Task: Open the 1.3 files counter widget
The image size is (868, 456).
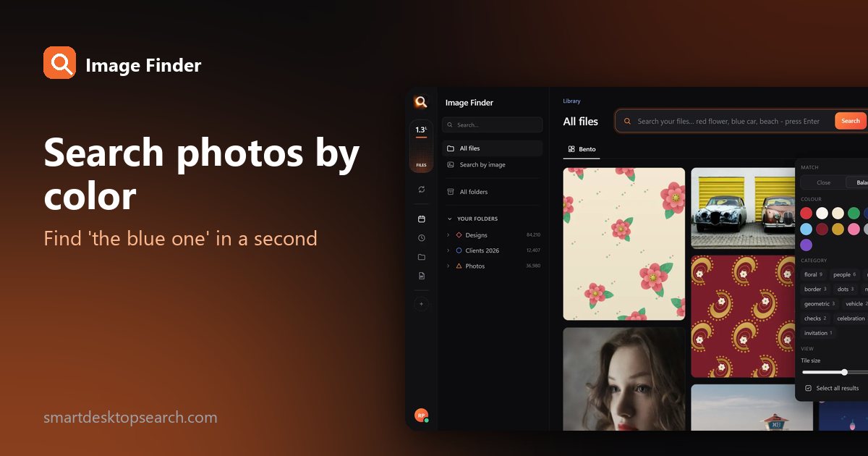Action: [421, 147]
